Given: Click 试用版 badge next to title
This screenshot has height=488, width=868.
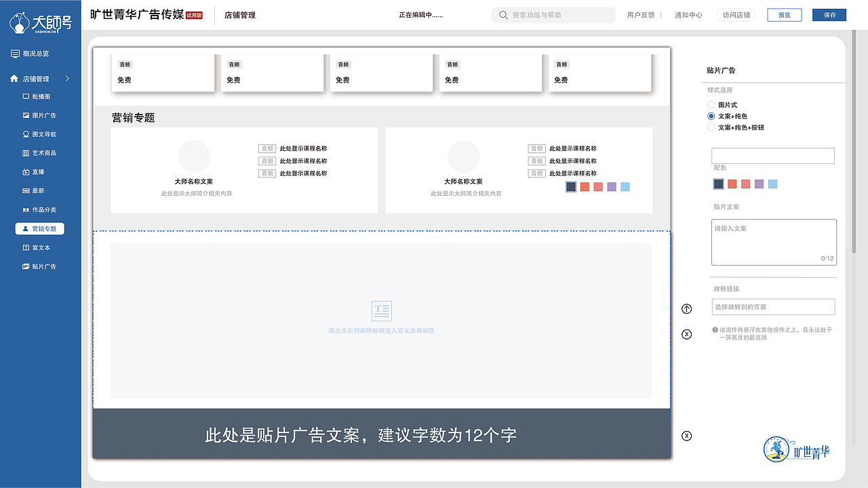Looking at the screenshot, I should pyautogui.click(x=195, y=15).
